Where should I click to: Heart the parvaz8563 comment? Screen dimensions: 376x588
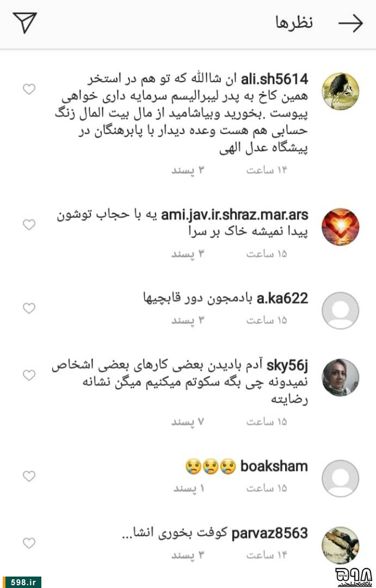click(x=29, y=543)
